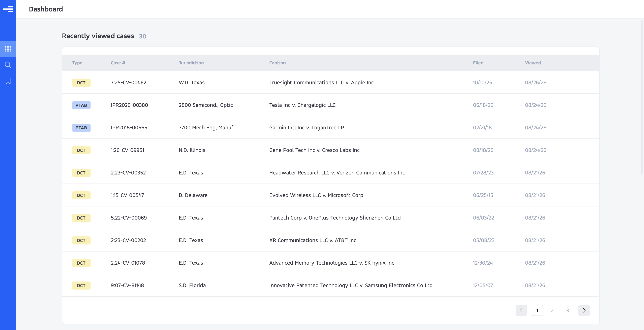Viewport: 644px width, 330px height.
Task: Sort by Case # column header
Action: [x=118, y=63]
